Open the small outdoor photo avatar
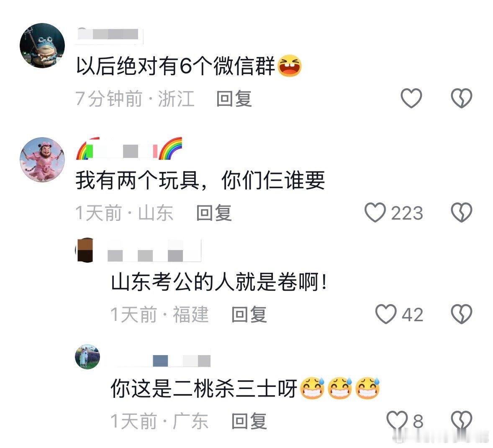 [x=87, y=356]
